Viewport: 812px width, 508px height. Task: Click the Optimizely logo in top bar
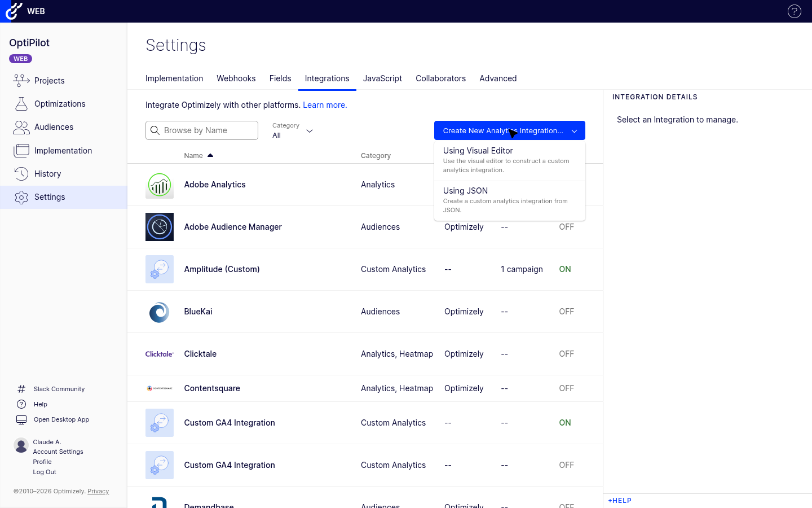pos(14,11)
